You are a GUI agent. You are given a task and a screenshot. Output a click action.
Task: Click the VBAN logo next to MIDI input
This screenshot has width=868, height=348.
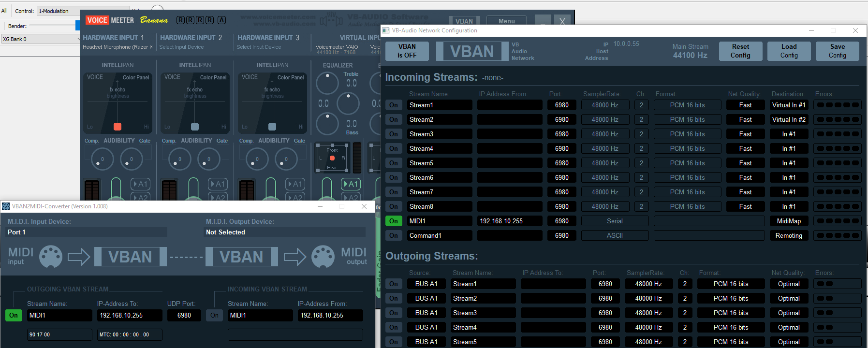pos(130,257)
